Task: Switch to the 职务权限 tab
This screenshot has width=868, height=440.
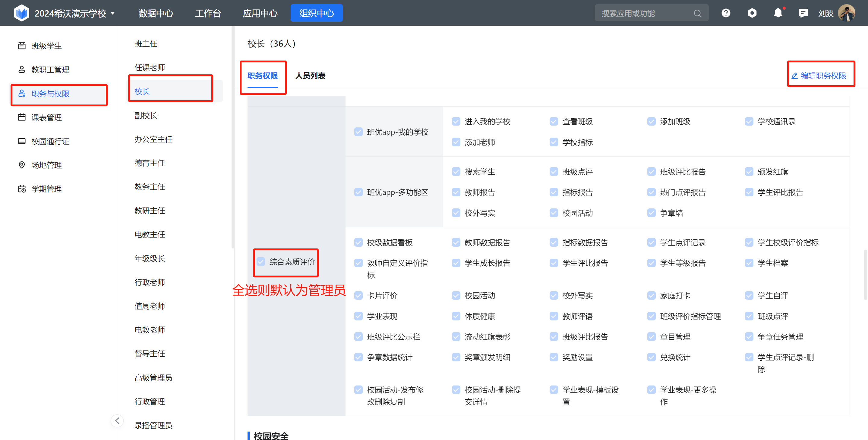Action: click(263, 76)
